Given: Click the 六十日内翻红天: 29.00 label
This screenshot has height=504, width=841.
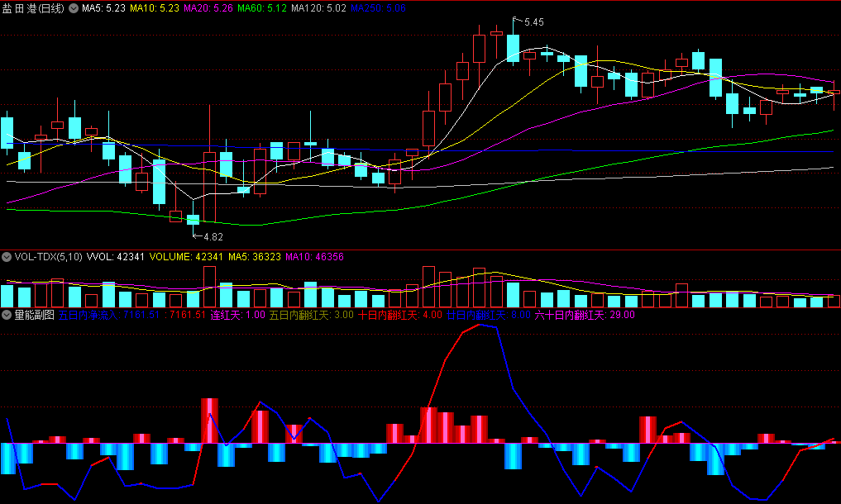Looking at the screenshot, I should point(585,315).
